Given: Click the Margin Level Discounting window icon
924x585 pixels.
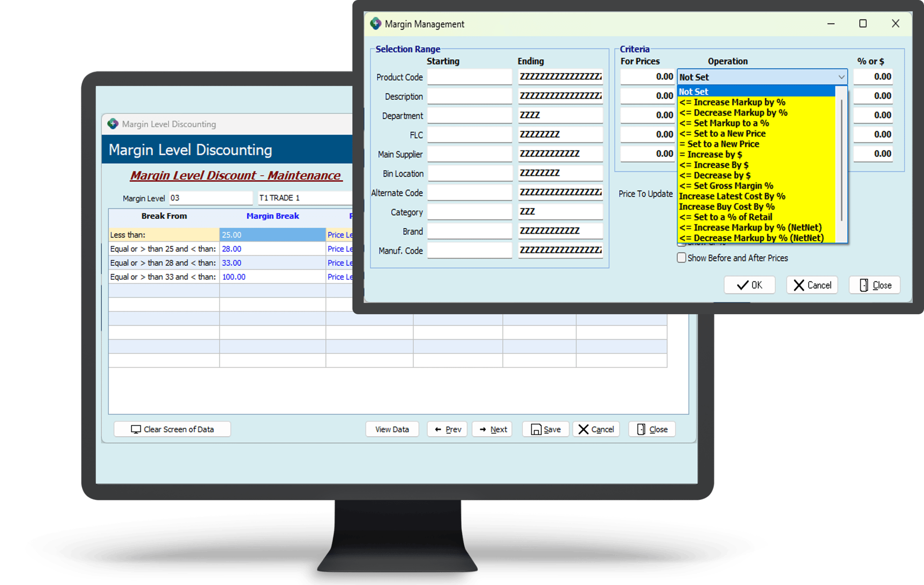Looking at the screenshot, I should point(113,124).
